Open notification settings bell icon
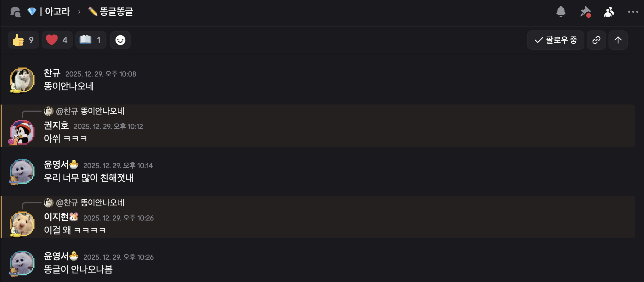Image resolution: width=644 pixels, height=282 pixels. point(561,12)
